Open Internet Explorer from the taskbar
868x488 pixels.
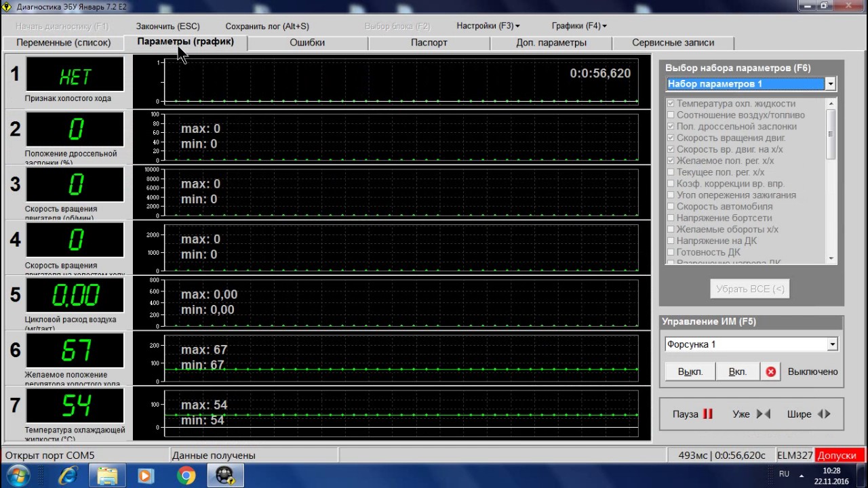[x=68, y=476]
